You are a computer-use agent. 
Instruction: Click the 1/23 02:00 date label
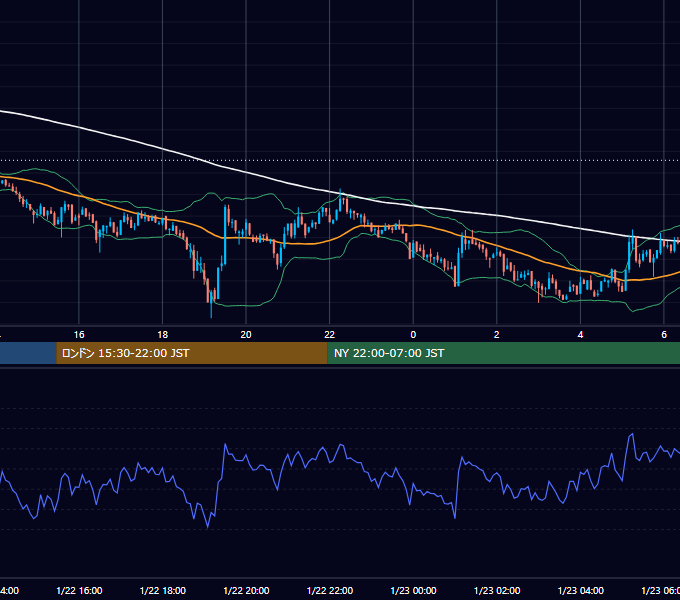[497, 590]
